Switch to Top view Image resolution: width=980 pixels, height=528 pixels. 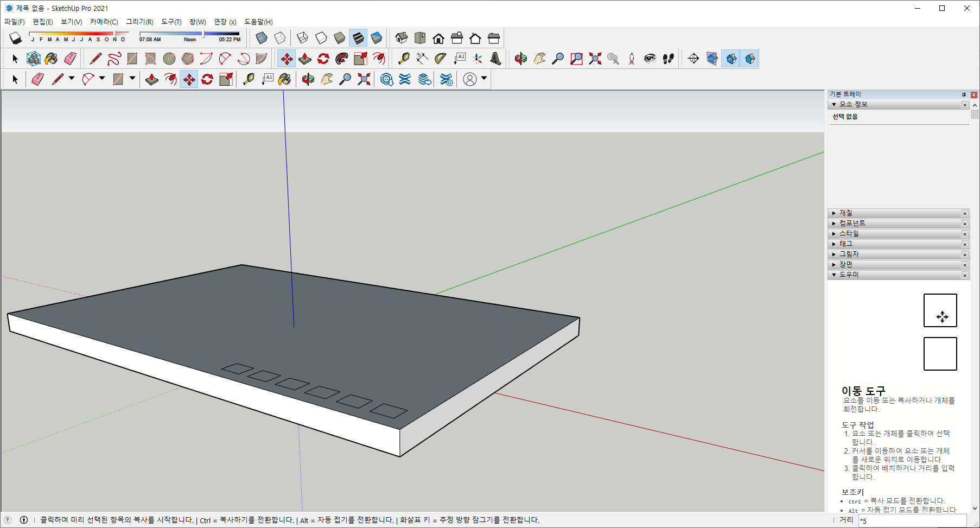point(420,38)
